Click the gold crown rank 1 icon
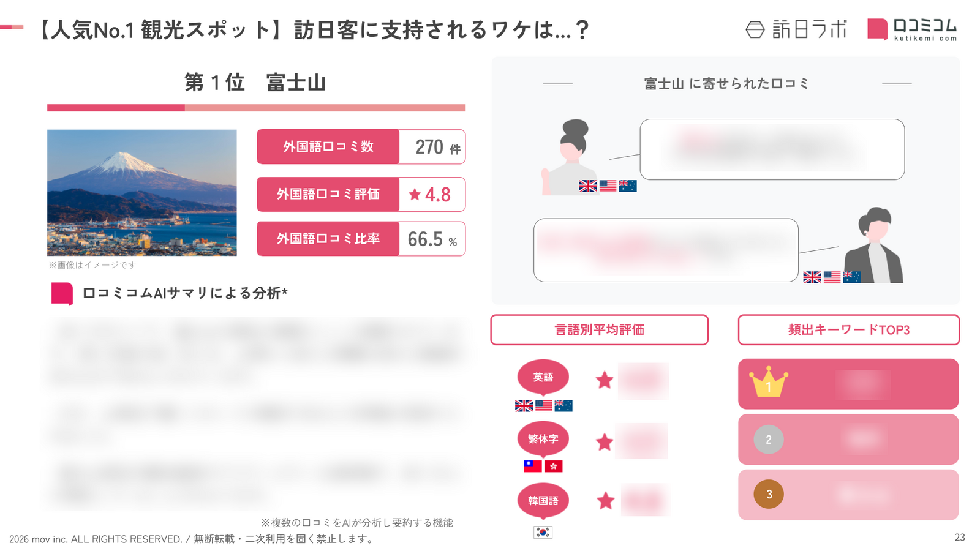 tap(768, 383)
